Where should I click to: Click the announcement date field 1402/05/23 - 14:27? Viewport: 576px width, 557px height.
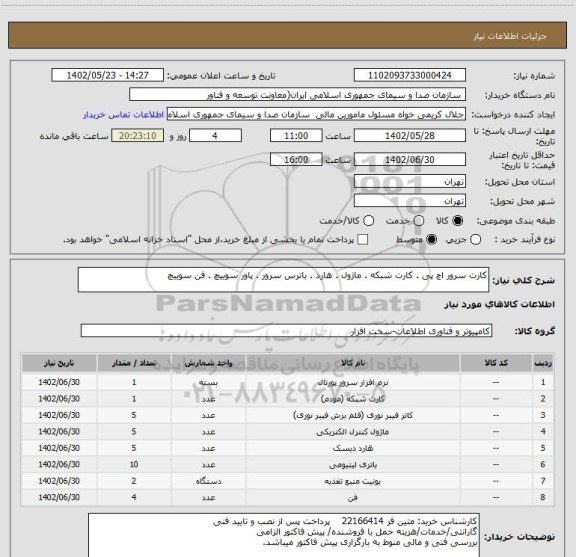coord(108,75)
